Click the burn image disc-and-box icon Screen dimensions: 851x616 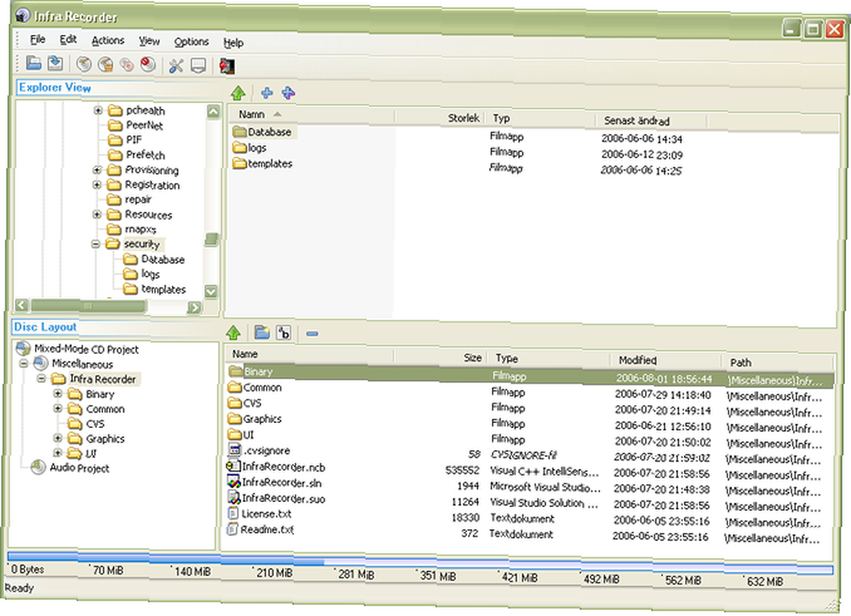[x=106, y=65]
